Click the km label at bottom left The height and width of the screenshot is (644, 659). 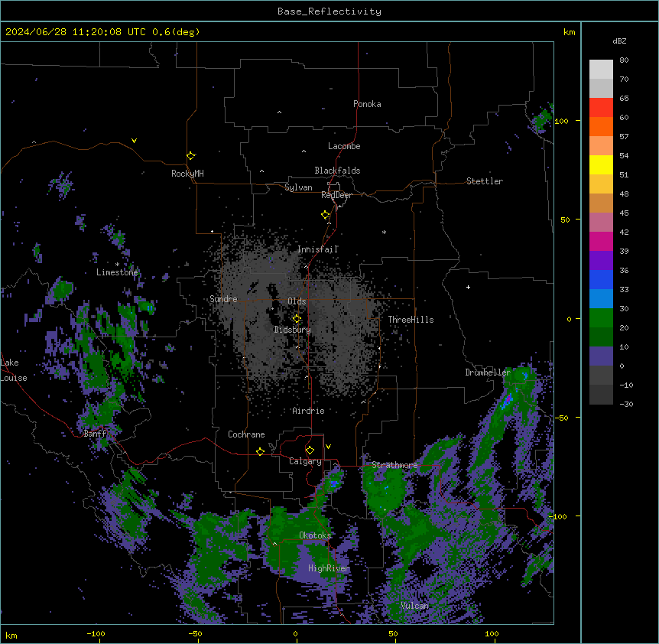point(11,635)
